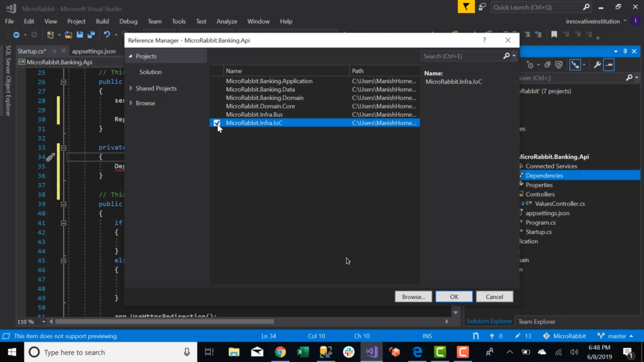The width and height of the screenshot is (644, 362).
Task: Click the Solution Explorer Show All Files icon
Action: [x=559, y=65]
